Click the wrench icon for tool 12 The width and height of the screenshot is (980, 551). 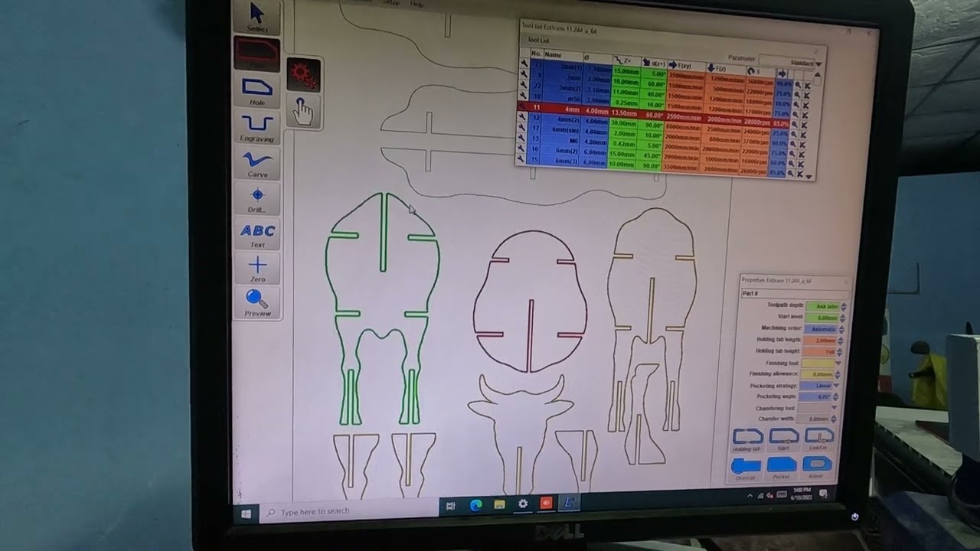[x=523, y=118]
